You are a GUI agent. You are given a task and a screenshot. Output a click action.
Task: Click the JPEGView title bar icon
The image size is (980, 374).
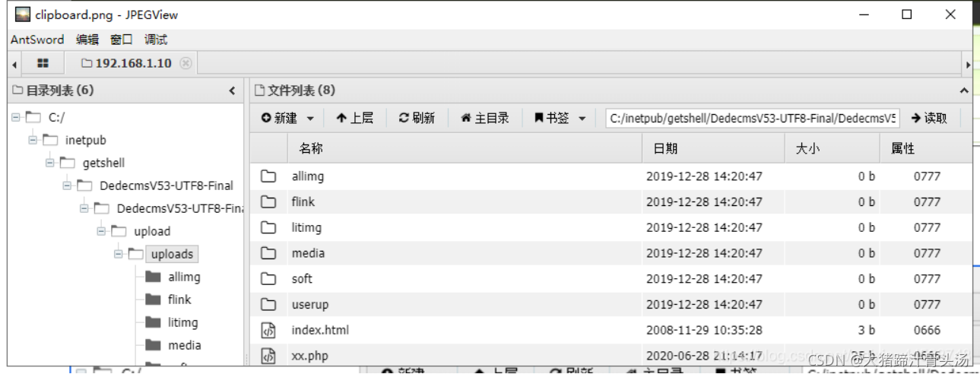point(23,14)
